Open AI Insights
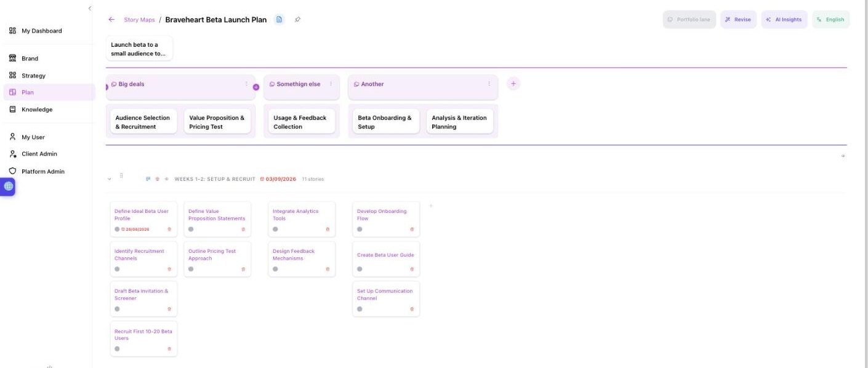 [x=784, y=20]
